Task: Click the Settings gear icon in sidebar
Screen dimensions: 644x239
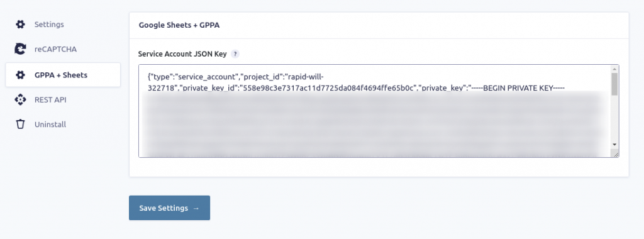Action: (x=20, y=25)
